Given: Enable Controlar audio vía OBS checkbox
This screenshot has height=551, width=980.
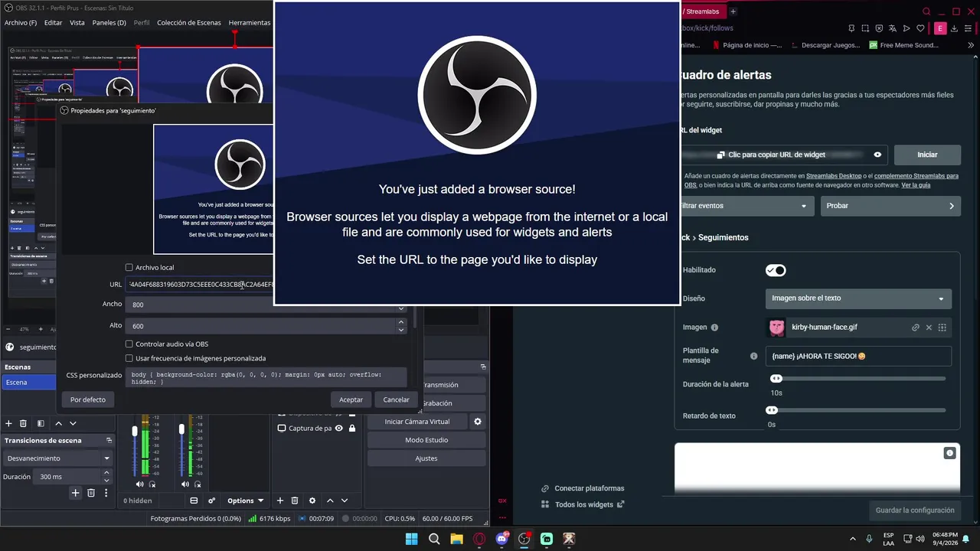Looking at the screenshot, I should point(129,344).
